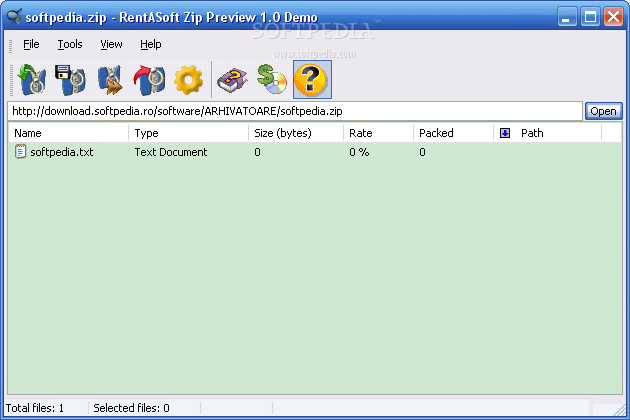
Task: Select the softpedia.txt file row
Action: click(x=315, y=152)
